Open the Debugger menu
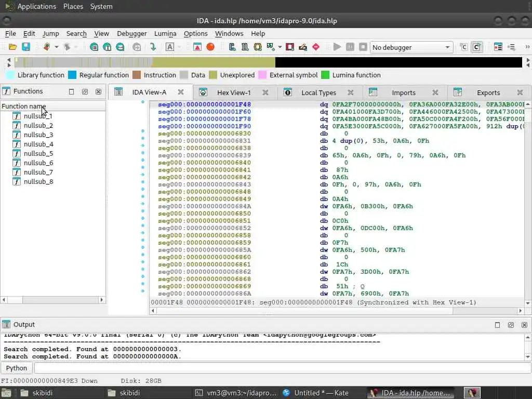Screen dimensions: 532x399 pos(131,33)
